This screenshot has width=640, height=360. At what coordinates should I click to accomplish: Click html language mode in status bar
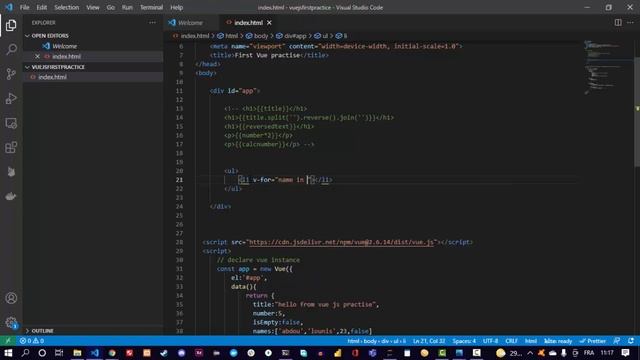click(531, 341)
